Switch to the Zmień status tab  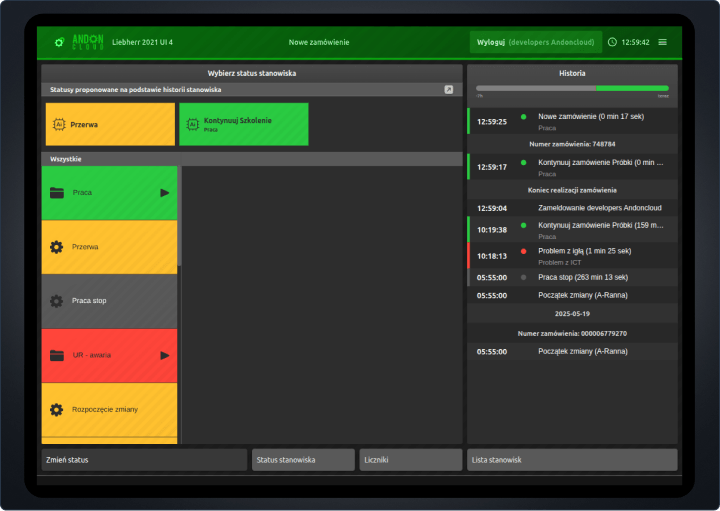144,460
